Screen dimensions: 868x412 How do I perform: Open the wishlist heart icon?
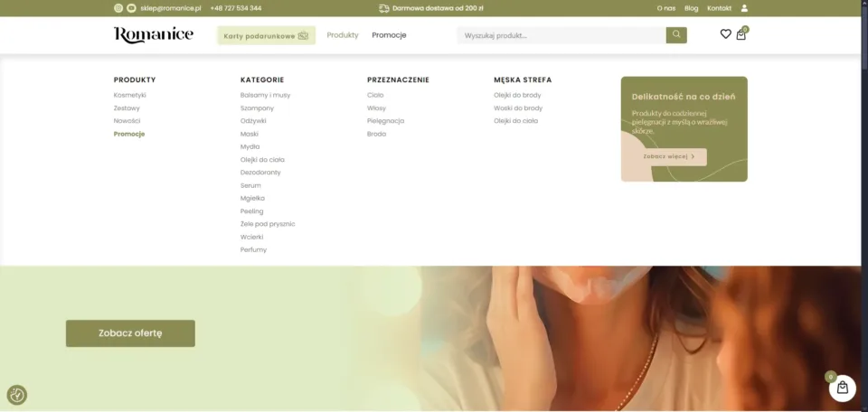[725, 34]
